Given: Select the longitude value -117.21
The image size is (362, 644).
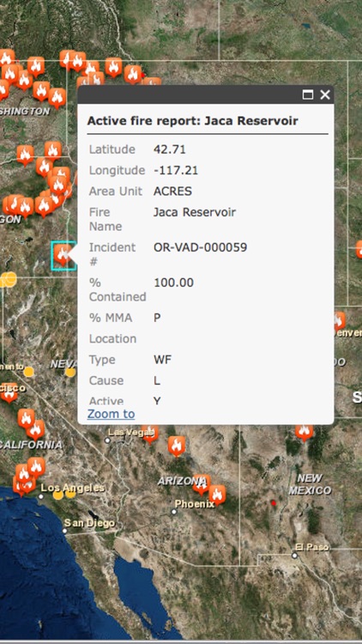Looking at the screenshot, I should pyautogui.click(x=176, y=170).
